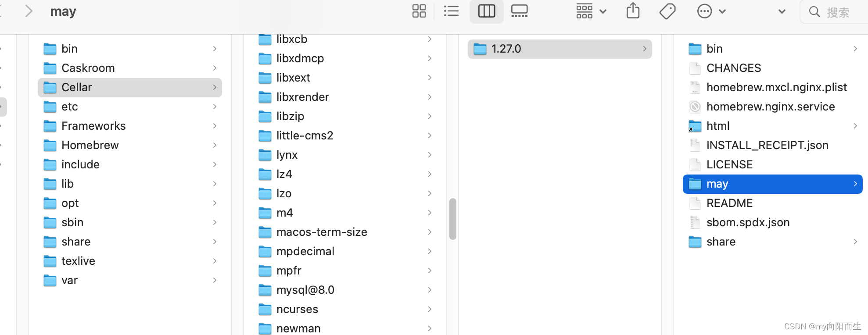
Task: Open the grouping options dropdown
Action: [x=590, y=11]
